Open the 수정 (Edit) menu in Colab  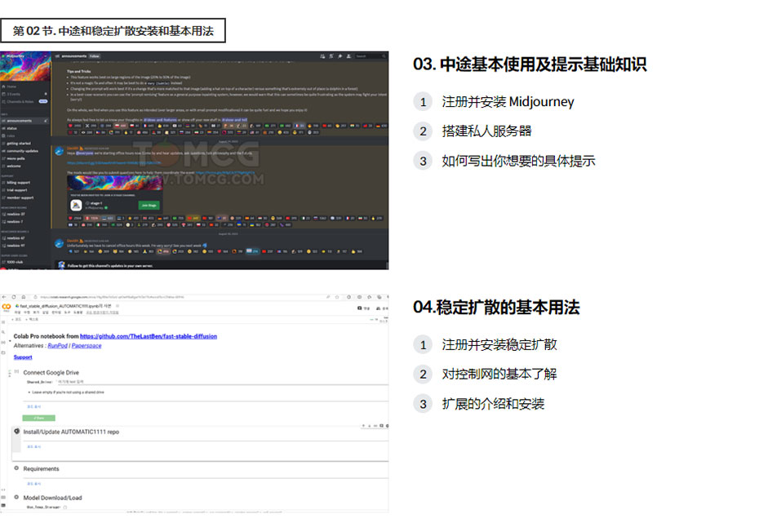[x=27, y=313]
